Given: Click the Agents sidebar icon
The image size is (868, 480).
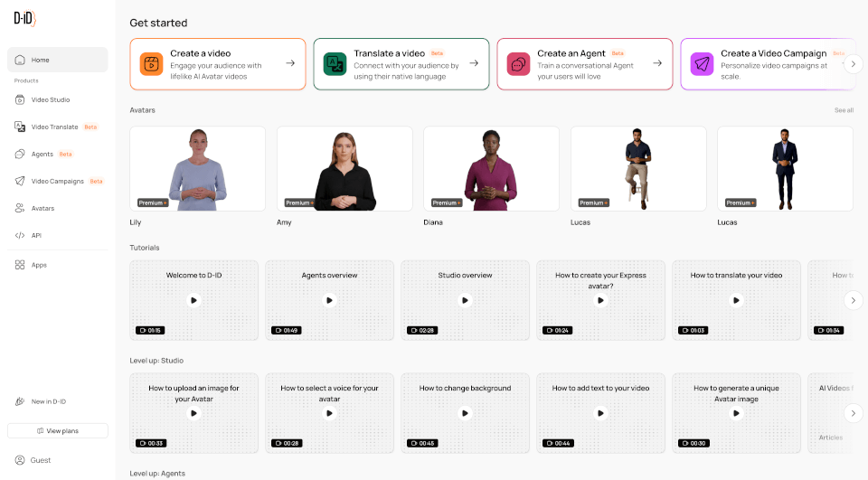Looking at the screenshot, I should pos(20,154).
